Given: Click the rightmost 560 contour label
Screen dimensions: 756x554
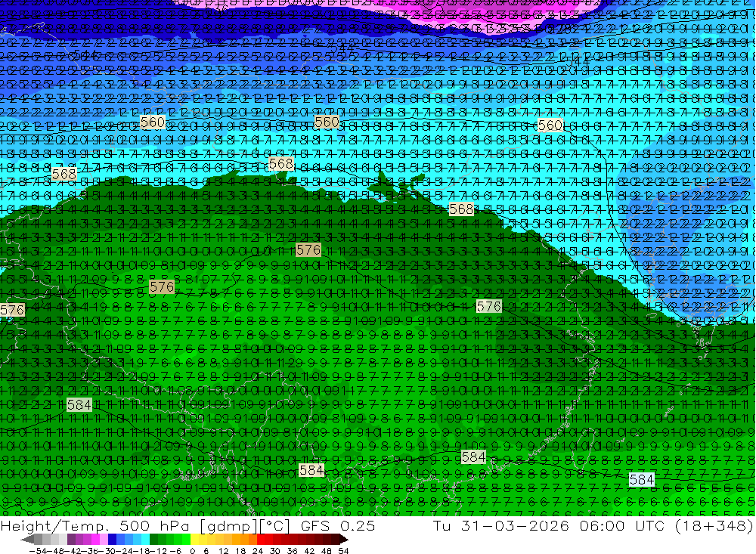Looking at the screenshot, I should [x=550, y=125].
